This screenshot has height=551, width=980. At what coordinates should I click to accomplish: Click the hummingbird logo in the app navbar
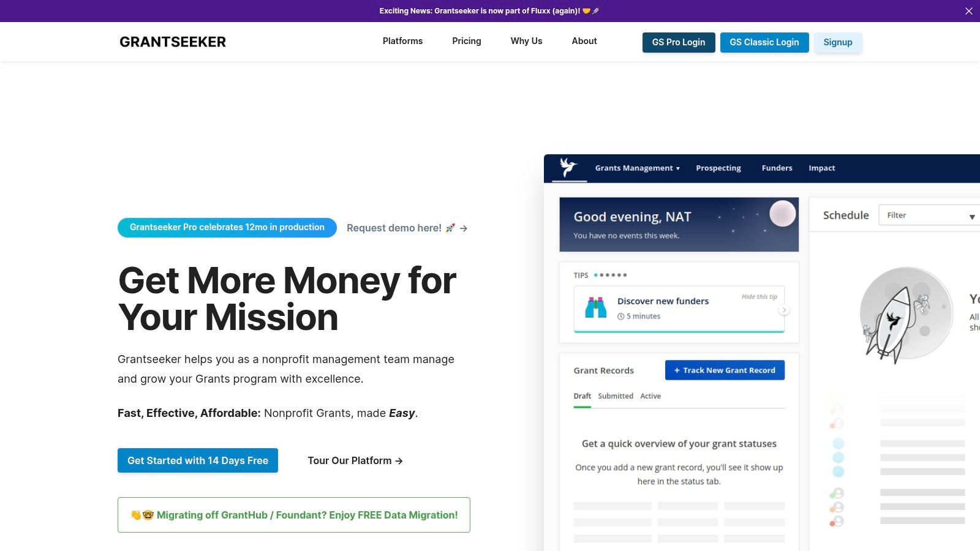click(x=568, y=167)
